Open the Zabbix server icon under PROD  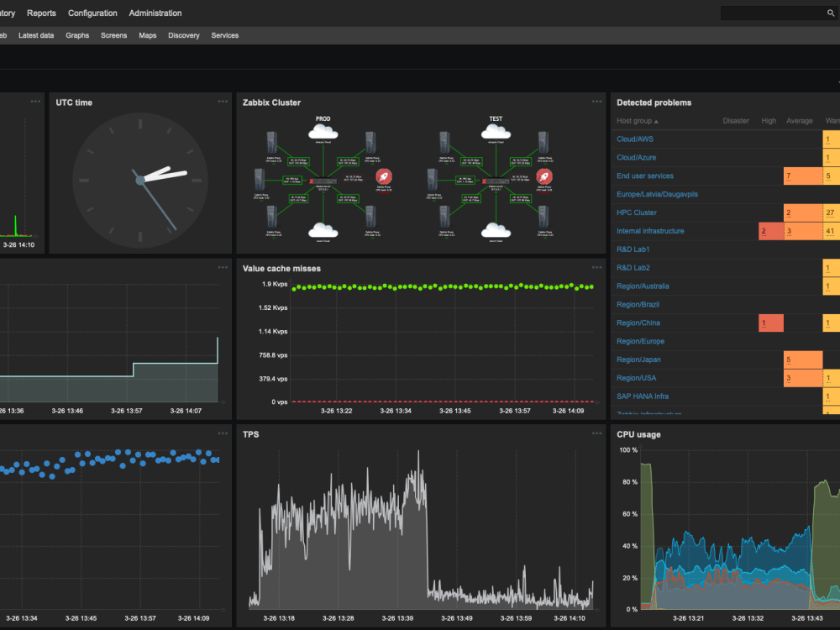322,179
